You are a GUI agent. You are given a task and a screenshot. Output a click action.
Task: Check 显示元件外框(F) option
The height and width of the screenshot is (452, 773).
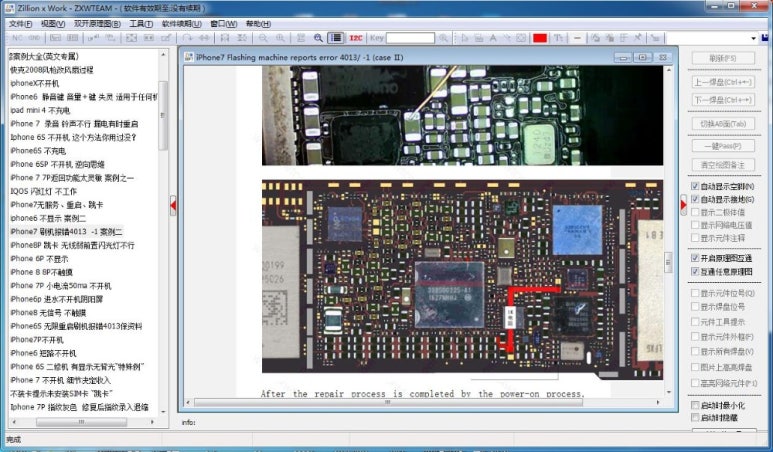coord(695,336)
